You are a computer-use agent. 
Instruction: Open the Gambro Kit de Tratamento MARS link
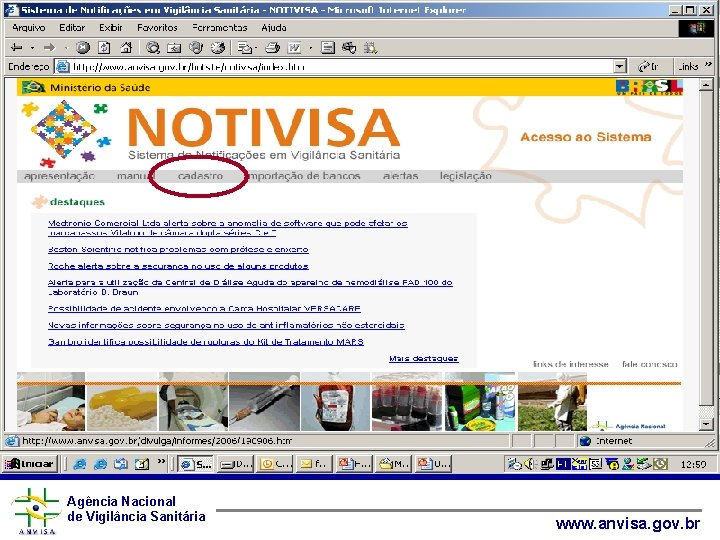point(206,342)
